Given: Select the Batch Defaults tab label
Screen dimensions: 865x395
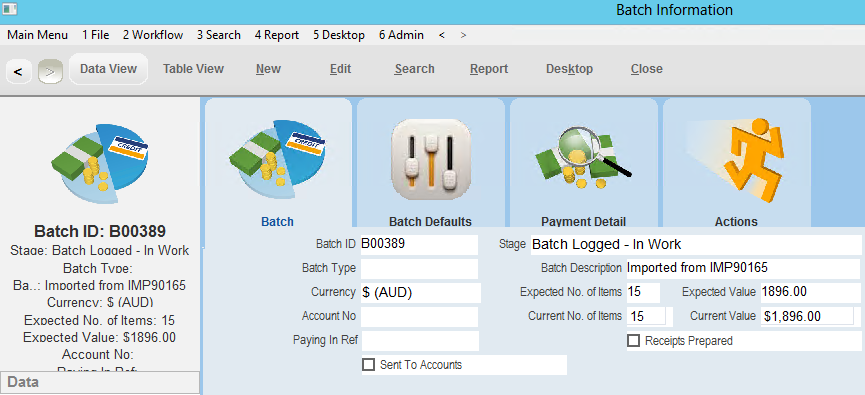Looking at the screenshot, I should point(430,222).
